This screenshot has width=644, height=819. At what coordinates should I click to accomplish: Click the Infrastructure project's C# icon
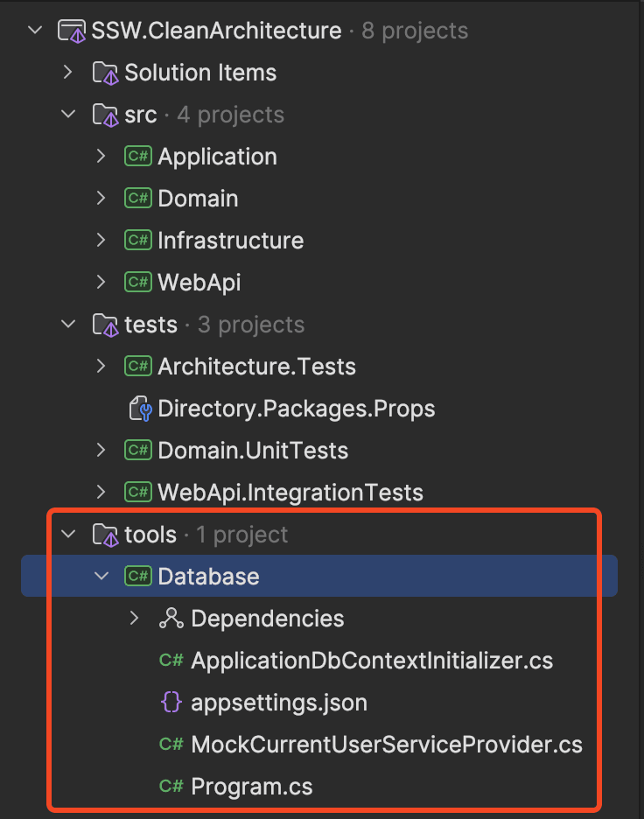coord(136,240)
